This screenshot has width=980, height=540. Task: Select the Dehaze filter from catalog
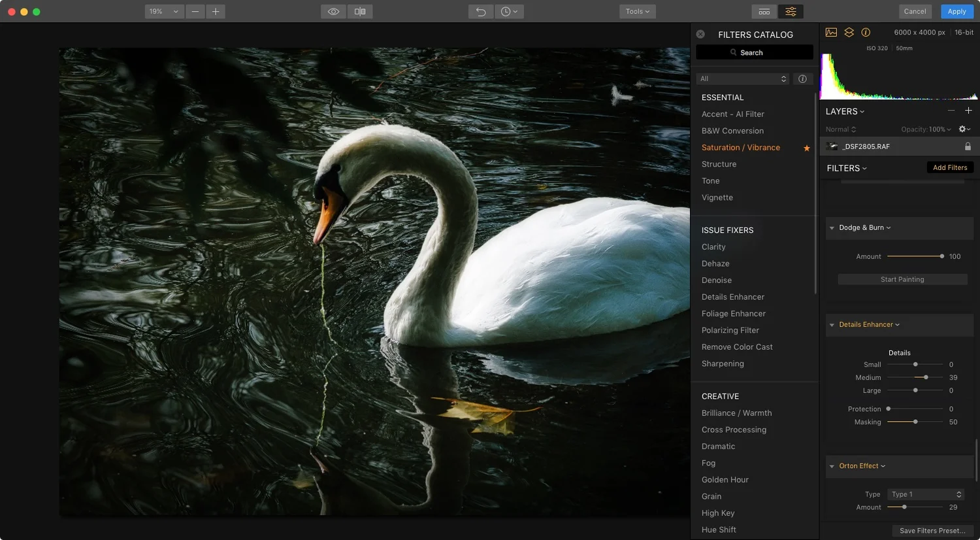(x=715, y=263)
